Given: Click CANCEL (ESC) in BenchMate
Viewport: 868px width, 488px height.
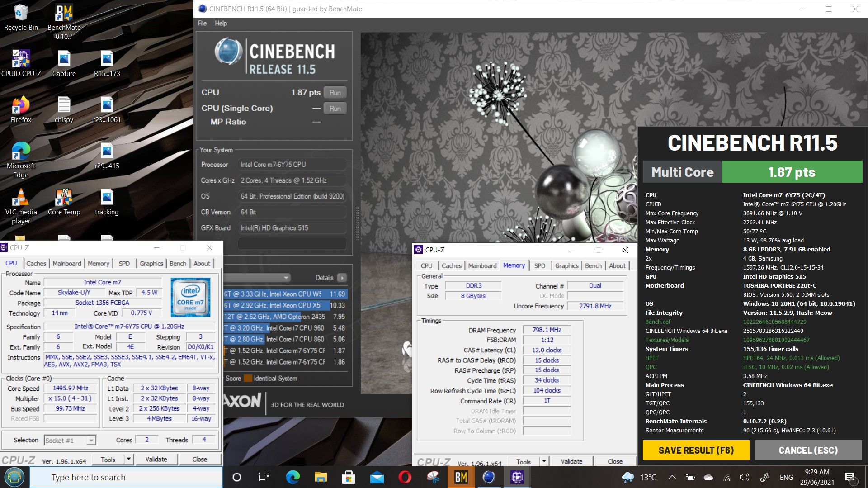Looking at the screenshot, I should [808, 450].
